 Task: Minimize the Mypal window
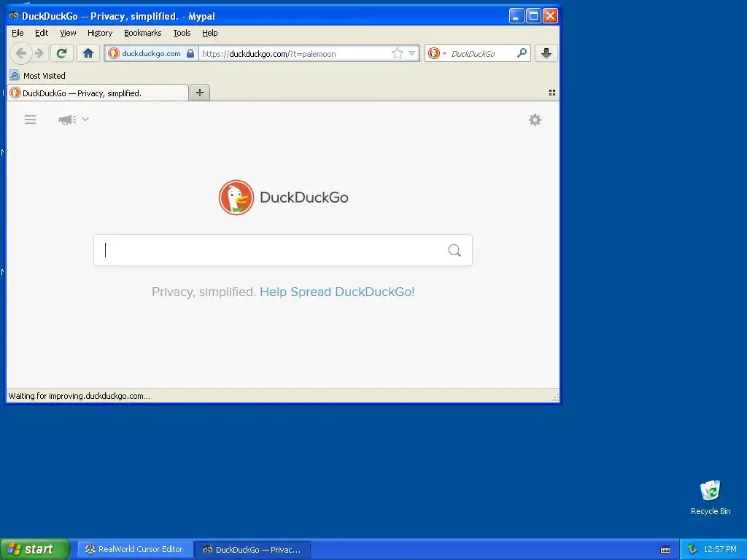[516, 16]
